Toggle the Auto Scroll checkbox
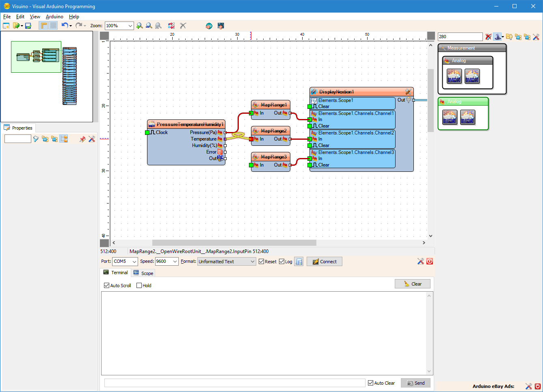This screenshot has height=392, width=543. click(x=106, y=286)
